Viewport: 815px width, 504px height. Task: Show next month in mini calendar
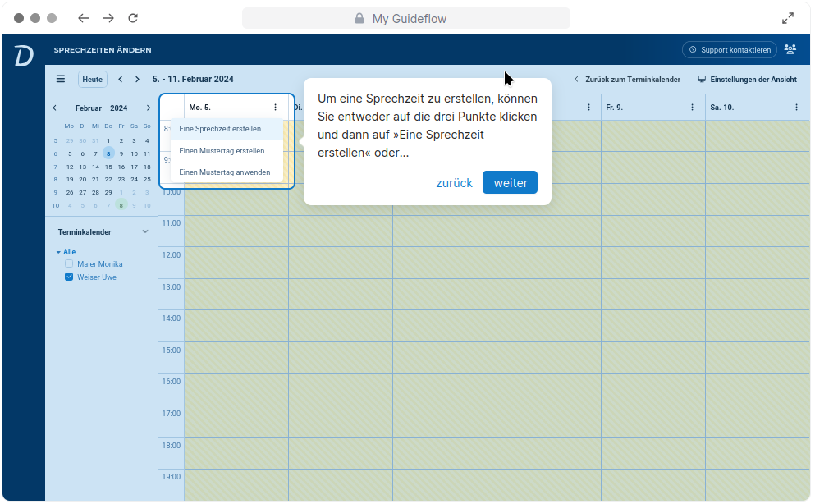point(149,108)
